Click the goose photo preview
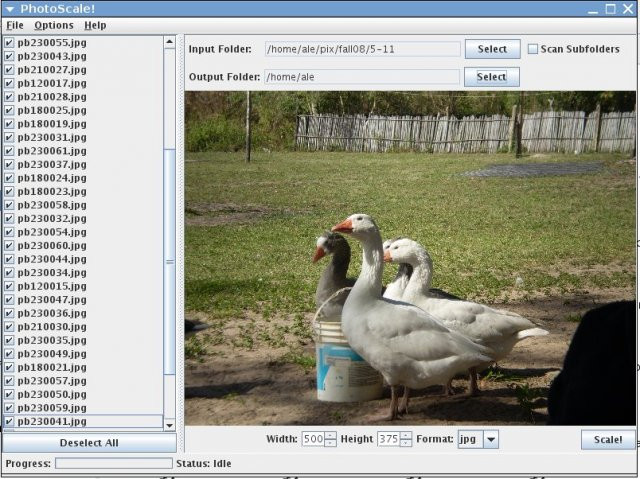The height and width of the screenshot is (479, 640). click(410, 258)
